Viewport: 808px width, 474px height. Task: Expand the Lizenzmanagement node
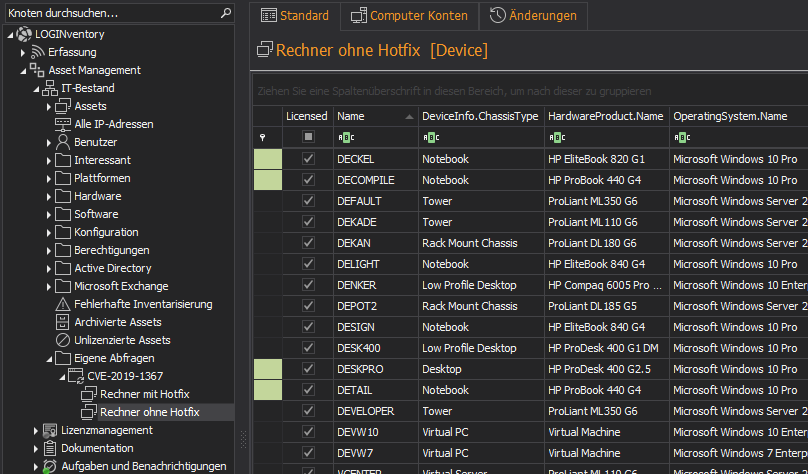coord(36,431)
